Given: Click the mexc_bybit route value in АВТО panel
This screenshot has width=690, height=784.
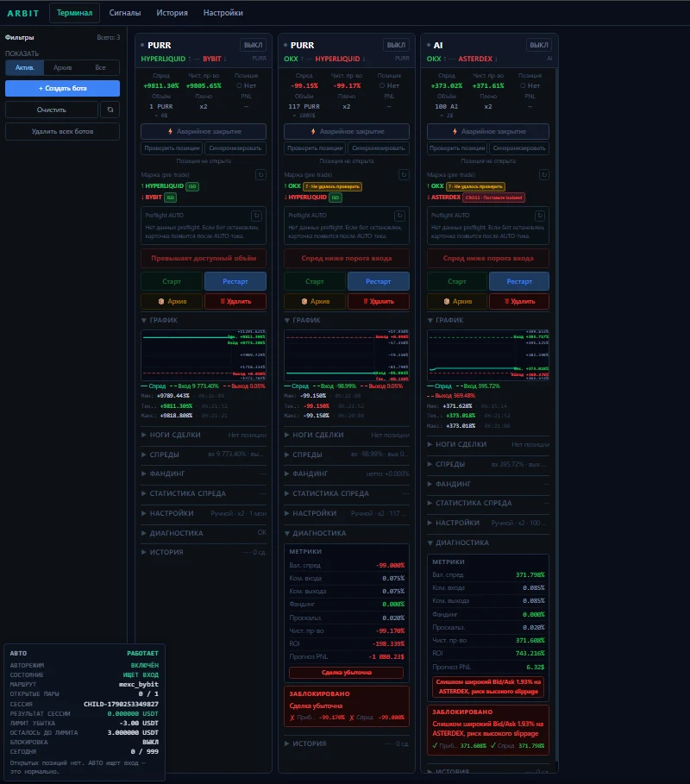Looking at the screenshot, I should tap(139, 684).
